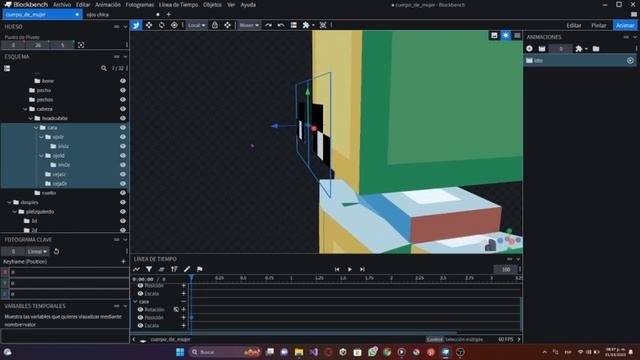Screen dimensions: 640x360
Task: Collapse the cara group in outliner
Action: (36, 128)
